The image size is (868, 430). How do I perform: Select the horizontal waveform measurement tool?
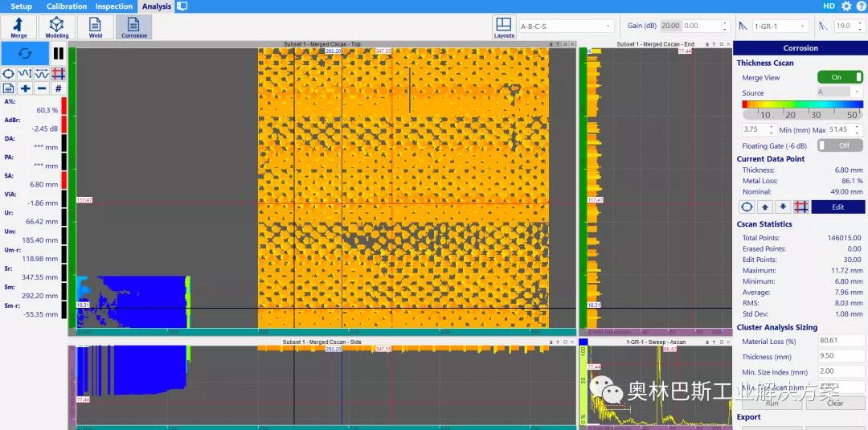pyautogui.click(x=42, y=74)
